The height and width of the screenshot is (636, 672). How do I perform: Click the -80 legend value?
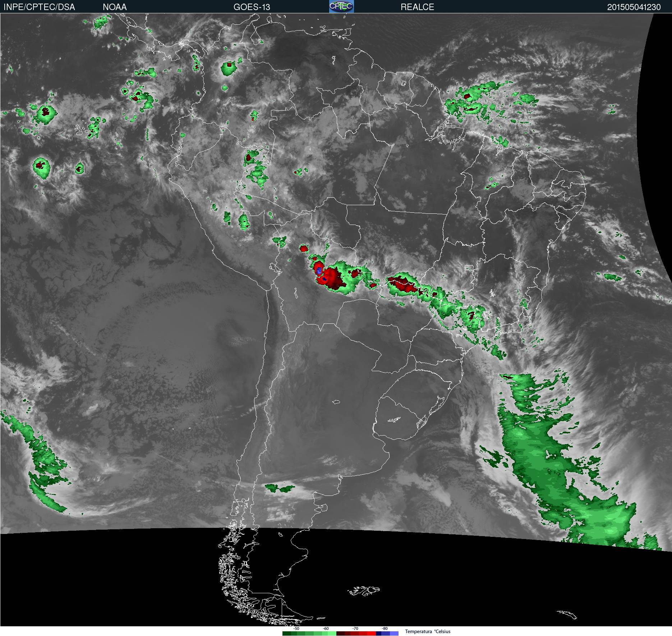coord(385,628)
